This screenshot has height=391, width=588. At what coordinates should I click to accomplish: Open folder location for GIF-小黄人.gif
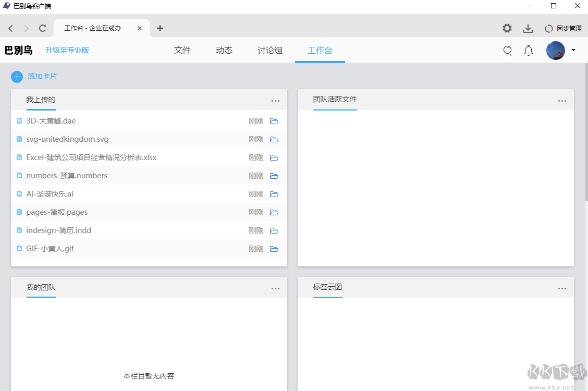[x=274, y=249]
